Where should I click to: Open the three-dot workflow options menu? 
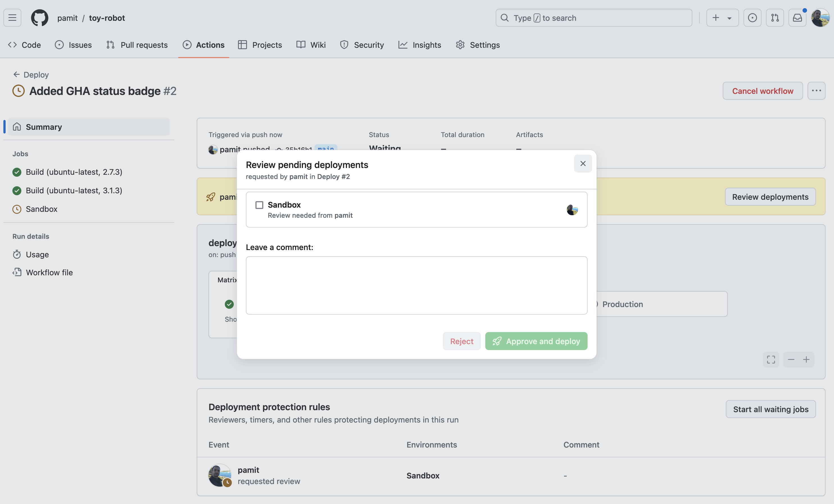point(816,91)
